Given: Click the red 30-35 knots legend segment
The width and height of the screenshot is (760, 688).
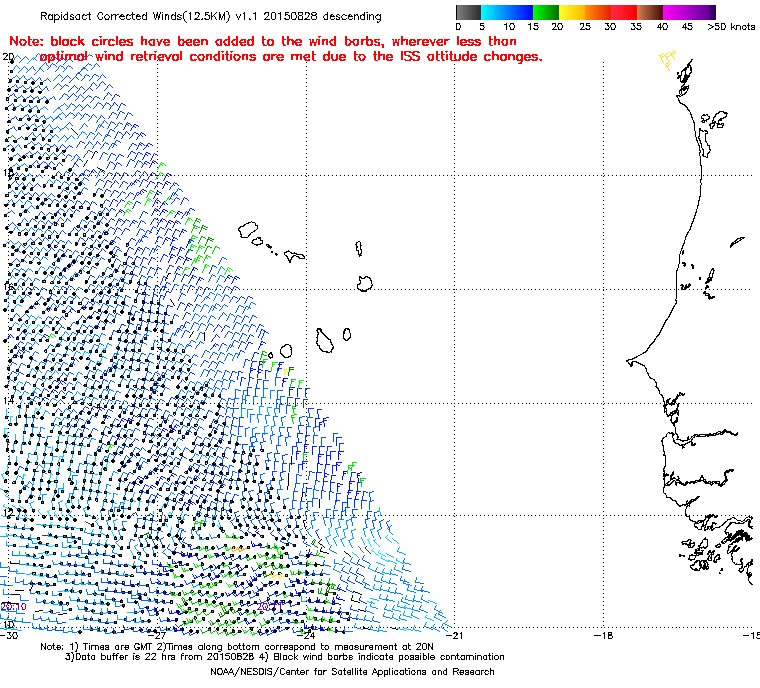Looking at the screenshot, I should [624, 12].
